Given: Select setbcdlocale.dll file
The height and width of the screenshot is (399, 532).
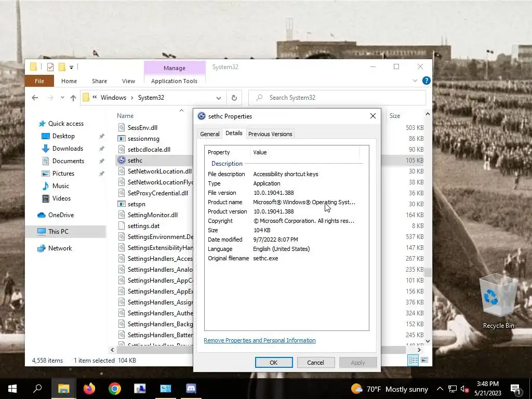Looking at the screenshot, I should click(x=149, y=149).
